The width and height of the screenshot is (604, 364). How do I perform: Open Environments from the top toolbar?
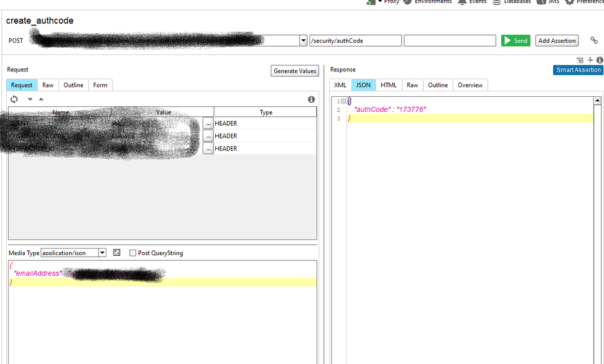pyautogui.click(x=427, y=2)
